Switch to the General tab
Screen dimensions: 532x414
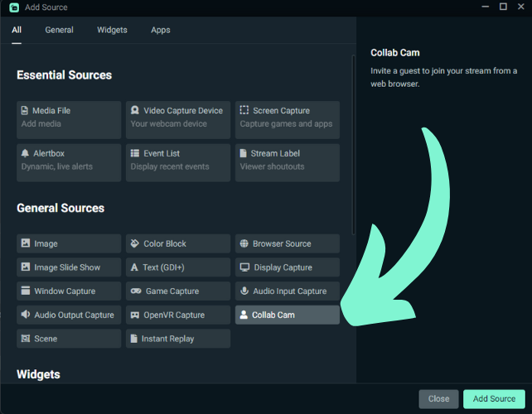[x=59, y=30]
